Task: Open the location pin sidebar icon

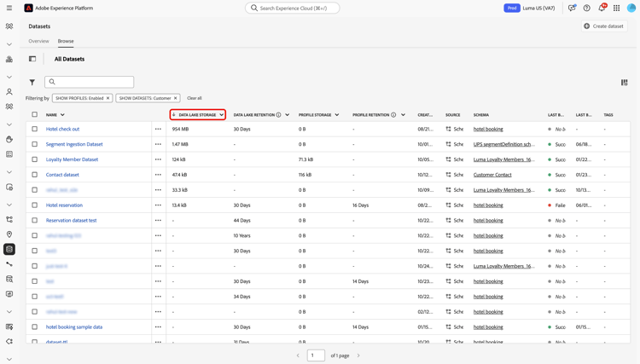Action: coord(9,234)
